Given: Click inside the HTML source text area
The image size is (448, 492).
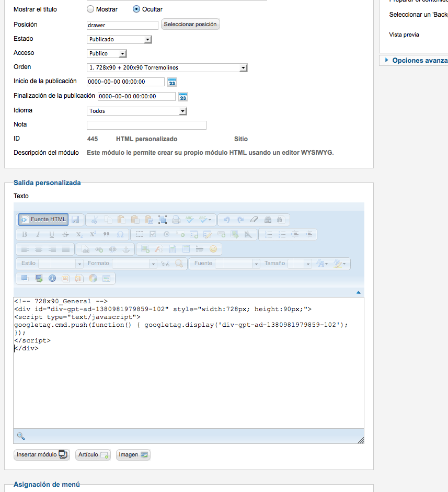Looking at the screenshot, I should 189,363.
